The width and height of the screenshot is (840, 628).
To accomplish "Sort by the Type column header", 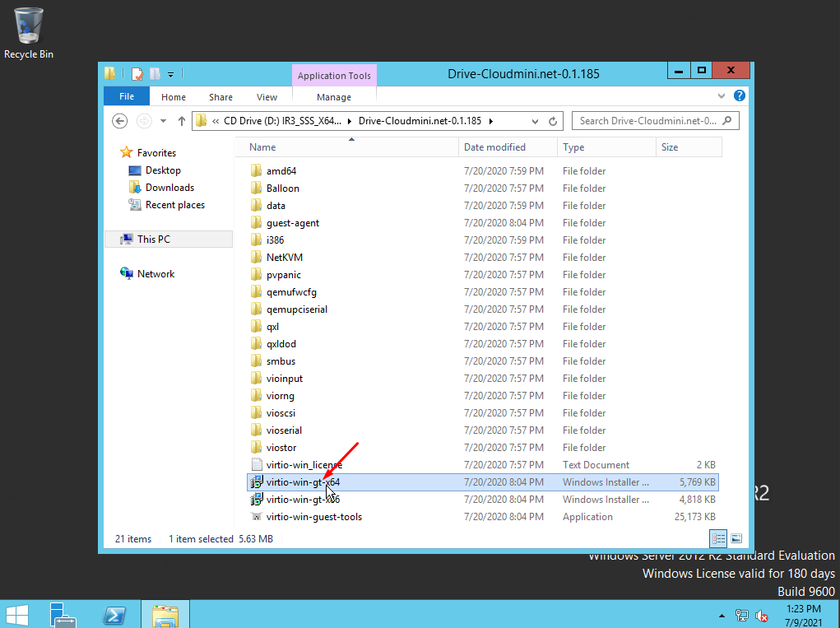I will coord(606,147).
